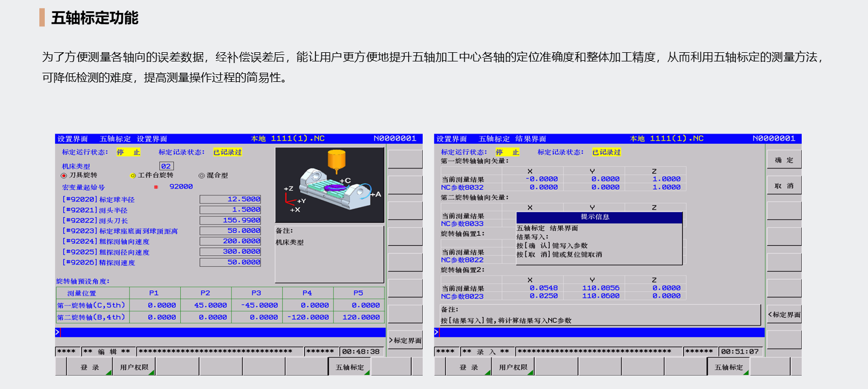
Task: Click the 提示信息 dialog title bar
Action: (599, 217)
